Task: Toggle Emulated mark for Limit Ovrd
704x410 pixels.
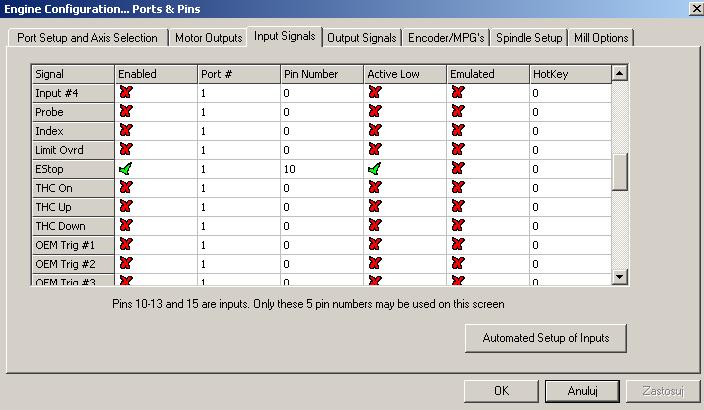Action: [x=458, y=149]
